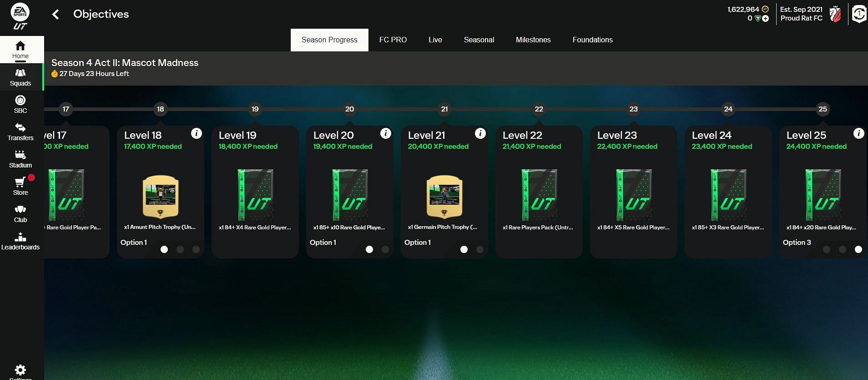Select second option dot on Level 20
868x380 pixels.
[385, 249]
